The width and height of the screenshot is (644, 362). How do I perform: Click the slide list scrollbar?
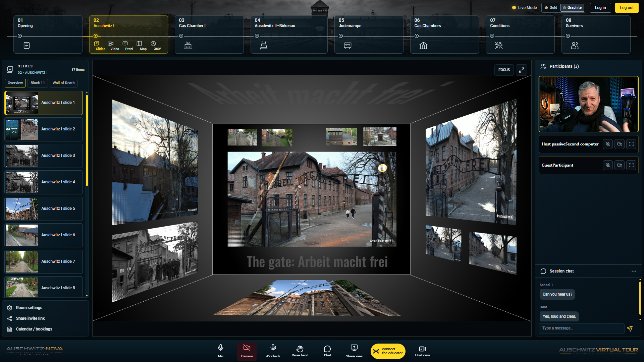[x=87, y=140]
